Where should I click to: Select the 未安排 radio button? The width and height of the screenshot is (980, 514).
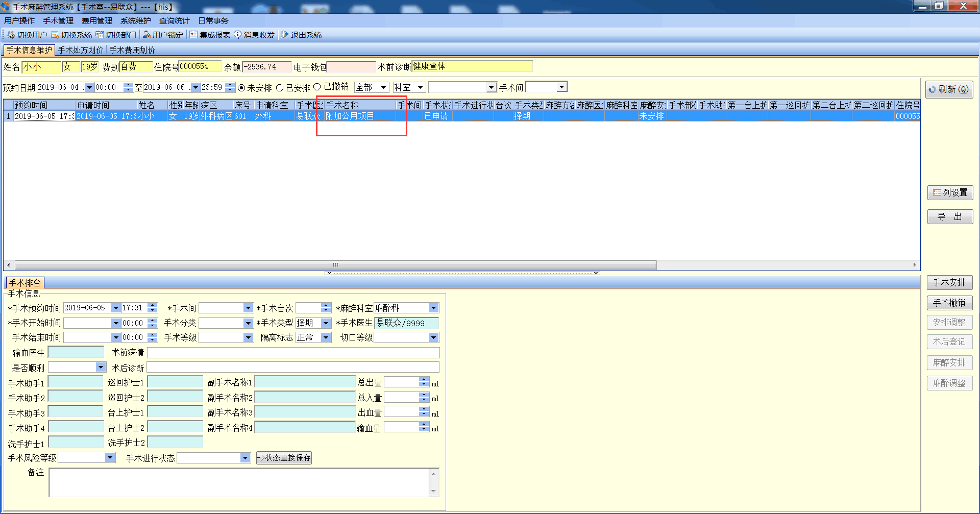(241, 88)
